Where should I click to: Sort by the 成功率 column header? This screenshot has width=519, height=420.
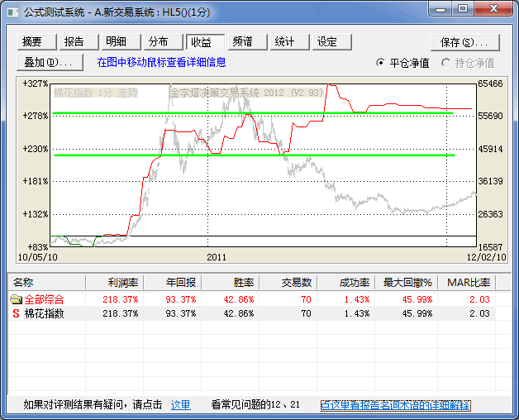tap(346, 283)
